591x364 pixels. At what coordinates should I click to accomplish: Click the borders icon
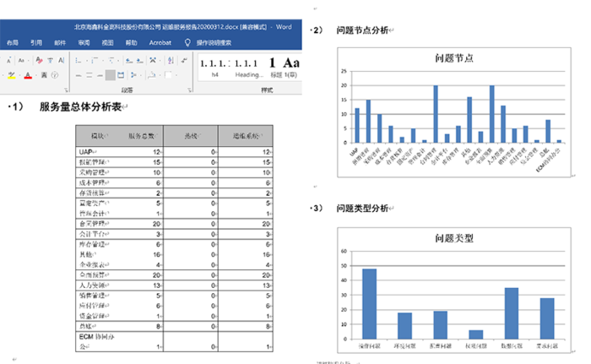pos(168,75)
